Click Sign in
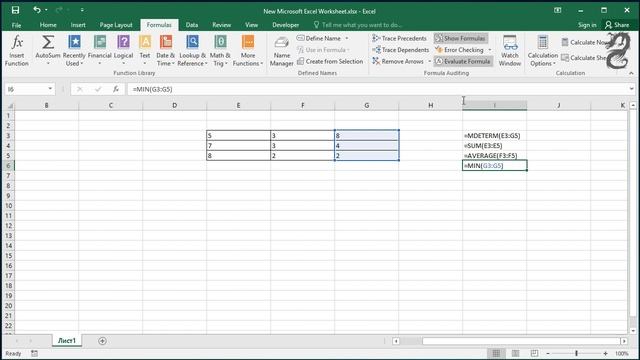640x360 pixels. 587,25
